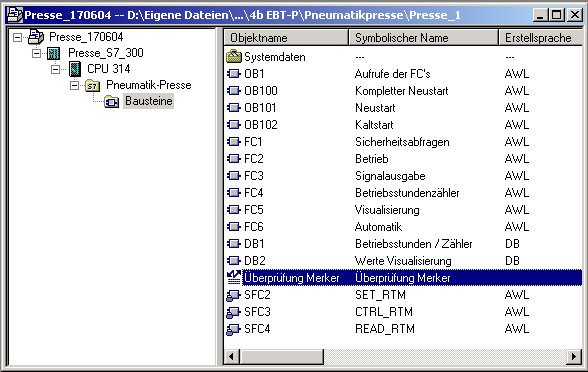Screen dimensions: 588x372
Task: Click the horizontal scrollbar left arrow
Action: [231, 356]
